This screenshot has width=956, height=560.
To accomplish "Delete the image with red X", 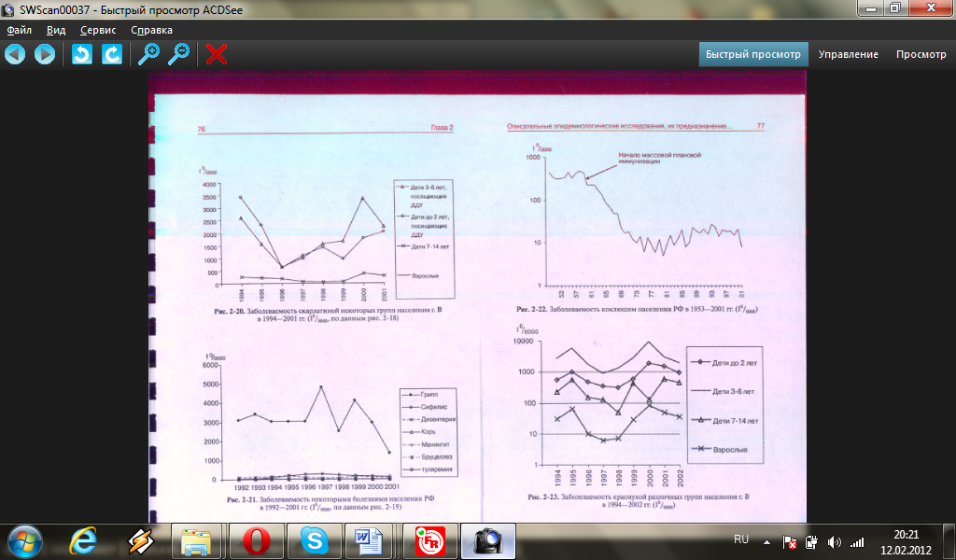I will pos(216,54).
